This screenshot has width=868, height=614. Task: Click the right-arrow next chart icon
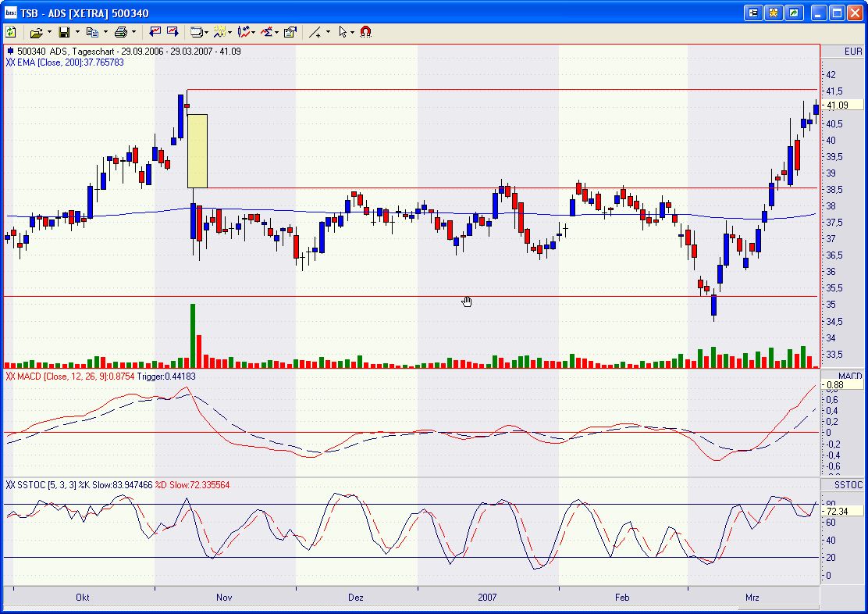tap(172, 32)
